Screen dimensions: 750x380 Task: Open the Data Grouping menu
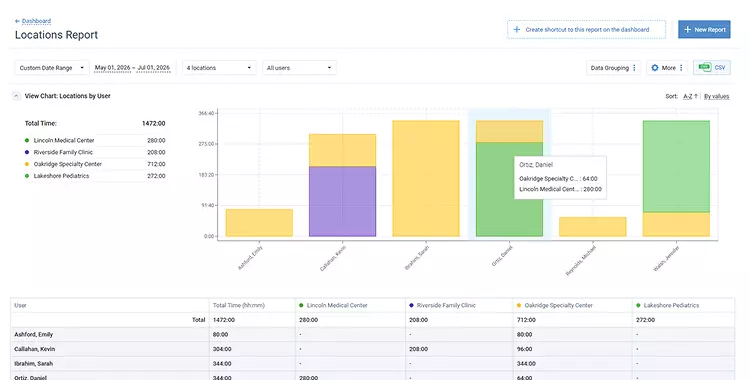(613, 68)
